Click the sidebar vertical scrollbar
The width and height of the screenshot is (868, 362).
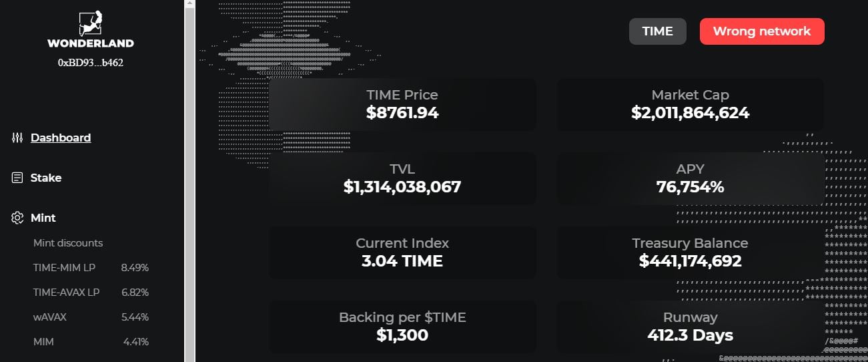pyautogui.click(x=189, y=180)
